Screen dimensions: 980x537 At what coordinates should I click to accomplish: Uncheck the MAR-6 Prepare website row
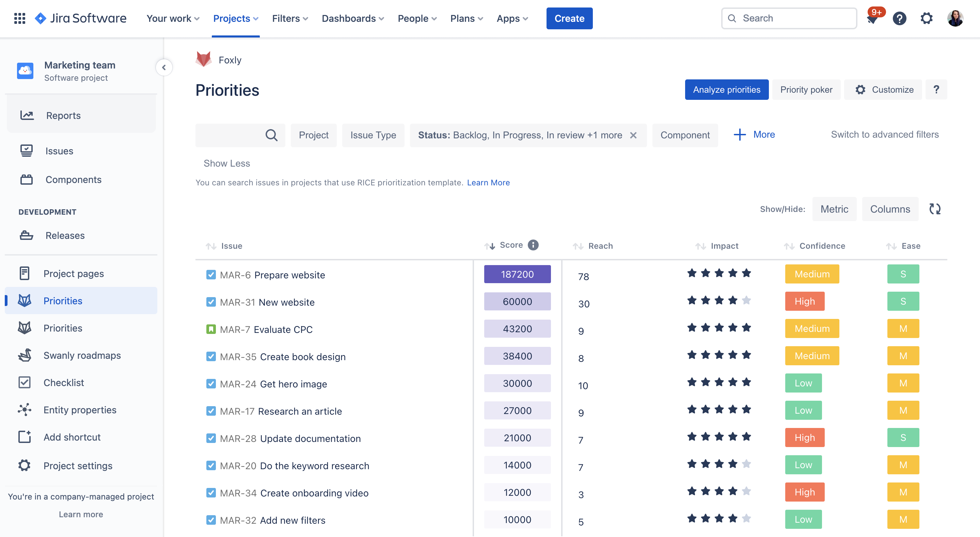point(211,274)
